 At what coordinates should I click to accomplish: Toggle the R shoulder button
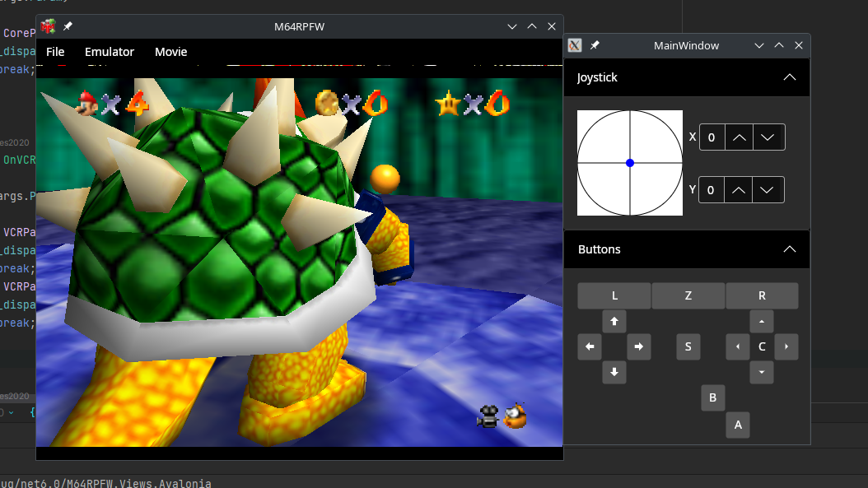pyautogui.click(x=762, y=296)
